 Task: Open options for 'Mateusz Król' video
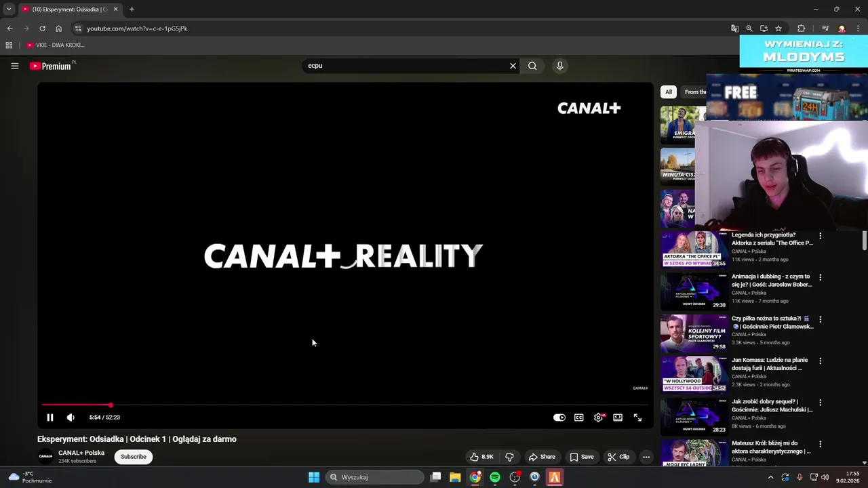coord(821,445)
